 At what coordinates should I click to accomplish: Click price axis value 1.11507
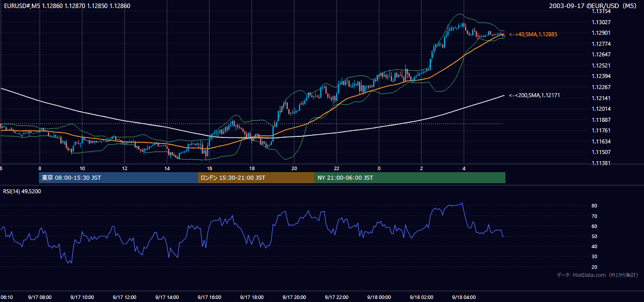click(x=601, y=152)
